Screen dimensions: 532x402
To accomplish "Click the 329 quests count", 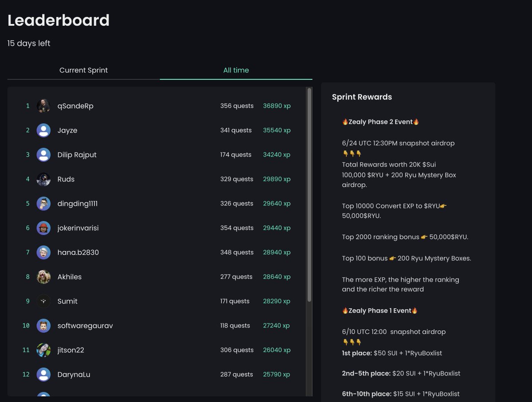I will tap(237, 179).
